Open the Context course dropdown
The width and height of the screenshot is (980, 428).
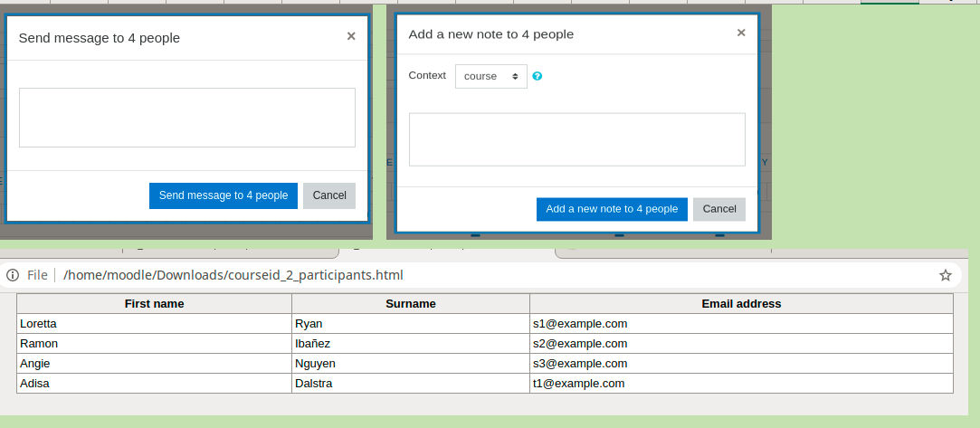click(491, 76)
